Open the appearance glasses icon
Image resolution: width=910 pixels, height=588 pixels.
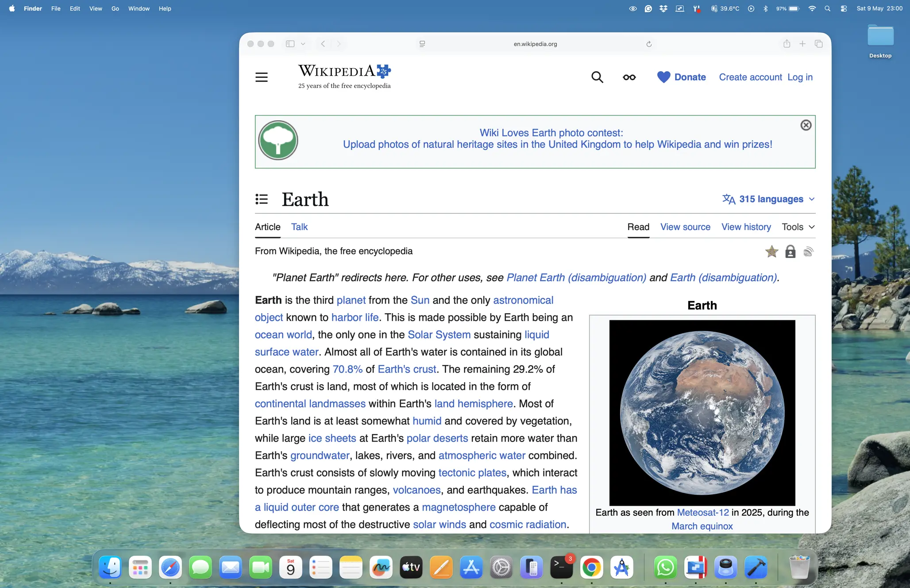(x=629, y=77)
